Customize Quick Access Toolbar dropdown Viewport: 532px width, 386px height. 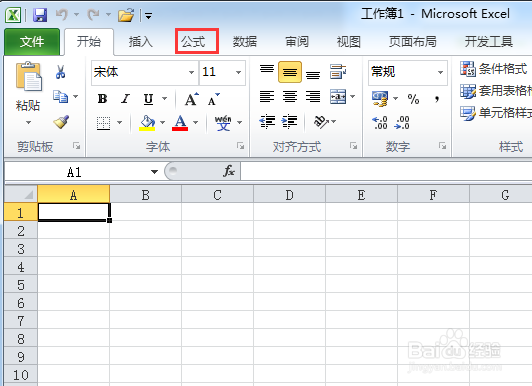(x=149, y=15)
